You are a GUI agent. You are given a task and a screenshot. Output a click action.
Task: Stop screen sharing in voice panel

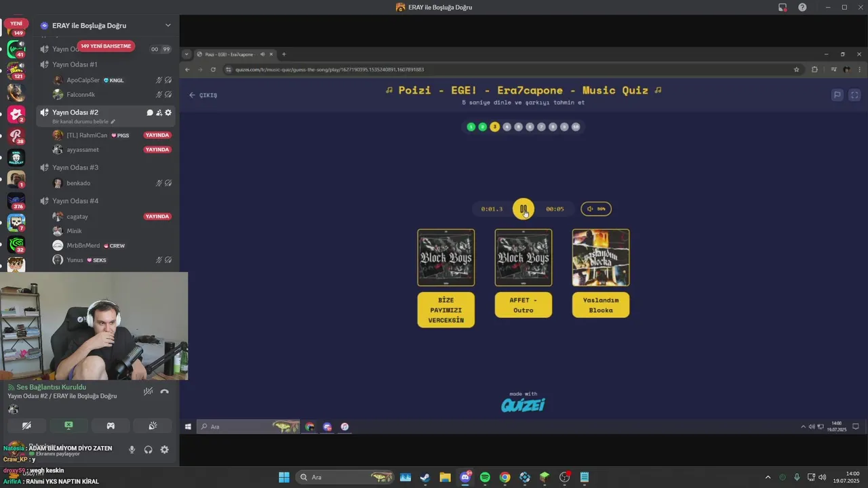pyautogui.click(x=68, y=426)
